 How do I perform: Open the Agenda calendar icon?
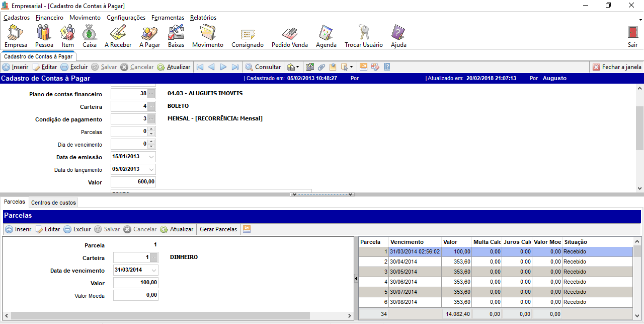click(326, 36)
